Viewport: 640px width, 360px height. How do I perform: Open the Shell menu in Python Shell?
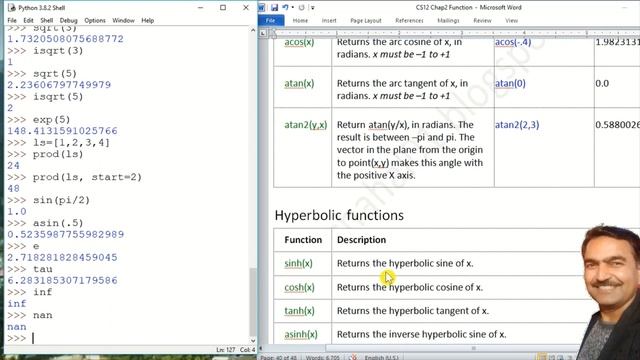(x=47, y=20)
